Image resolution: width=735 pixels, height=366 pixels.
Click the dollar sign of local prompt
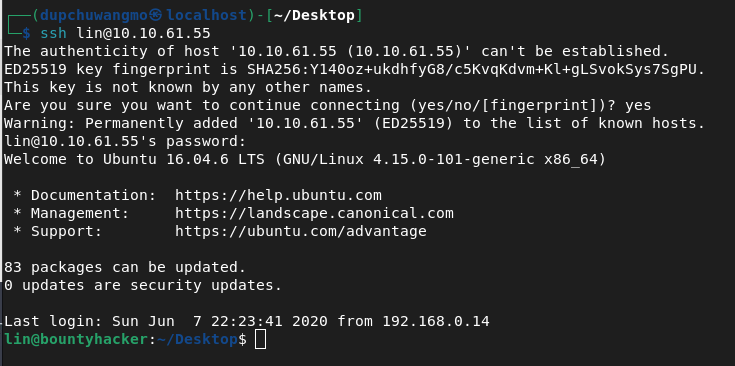coord(27,33)
